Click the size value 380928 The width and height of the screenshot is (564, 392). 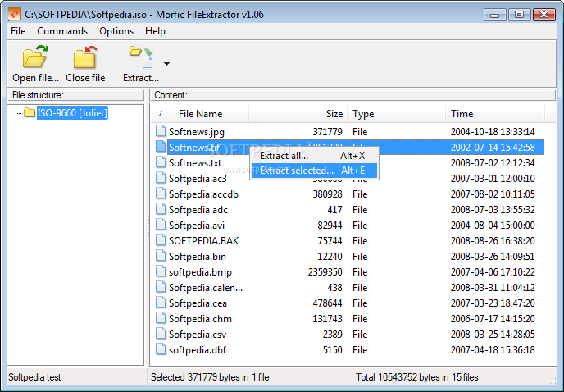point(327,194)
